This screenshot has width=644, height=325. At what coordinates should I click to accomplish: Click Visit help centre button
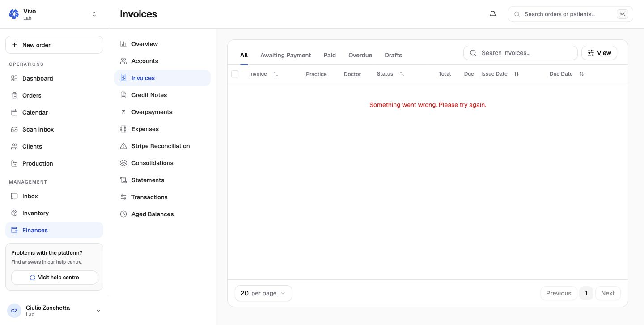(x=54, y=278)
